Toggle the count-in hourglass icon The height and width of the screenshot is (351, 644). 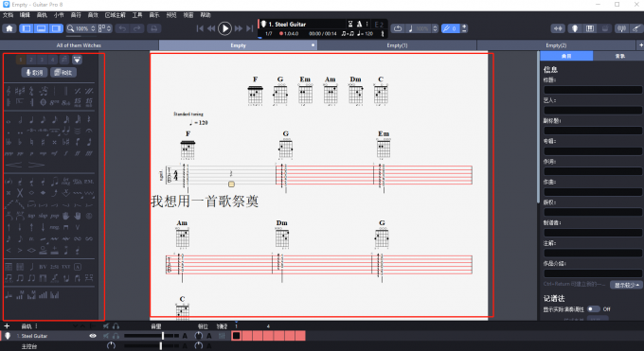[350, 24]
